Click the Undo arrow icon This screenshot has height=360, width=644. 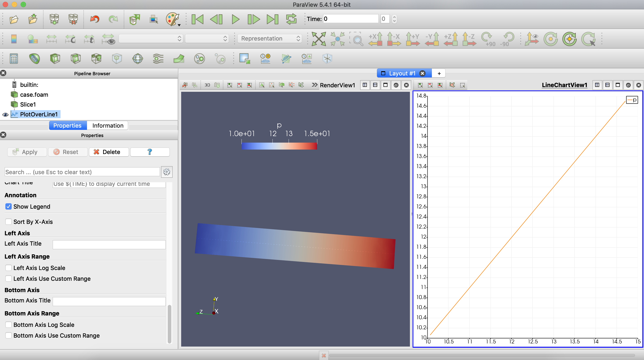point(95,19)
